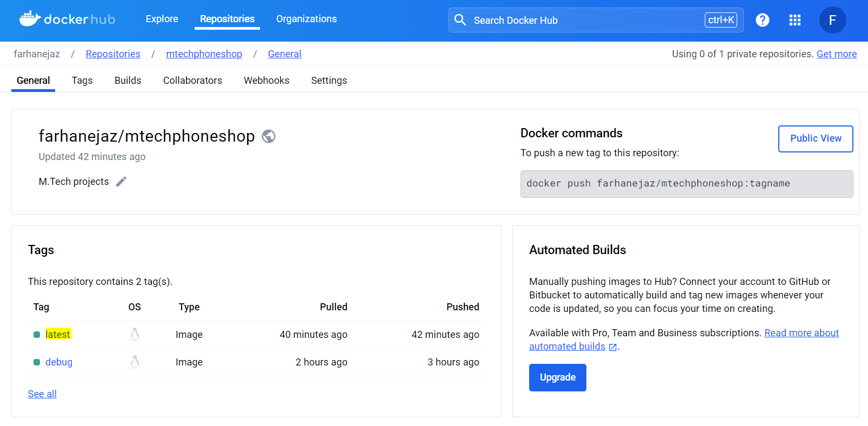Click the Automated Builds heading
The height and width of the screenshot is (426, 868).
(x=577, y=250)
